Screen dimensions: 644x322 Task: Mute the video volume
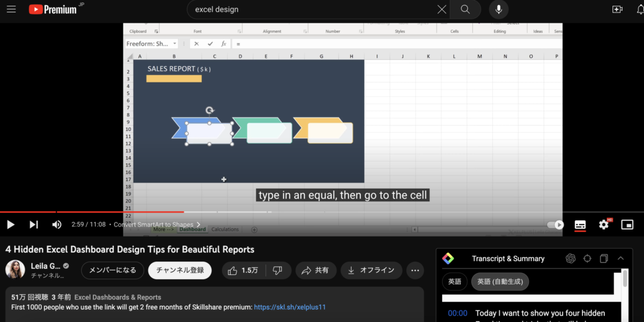tap(57, 225)
